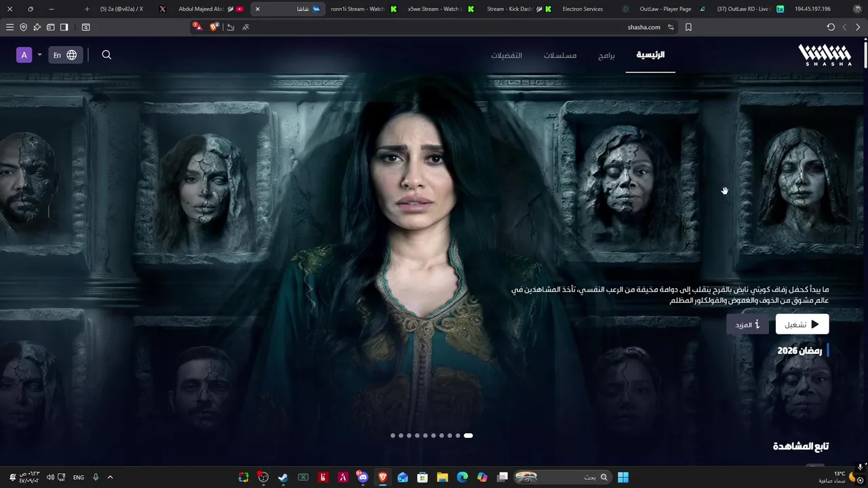Image resolution: width=868 pixels, height=488 pixels.
Task: Switch to OutLaw RD Live tab
Action: [749, 9]
